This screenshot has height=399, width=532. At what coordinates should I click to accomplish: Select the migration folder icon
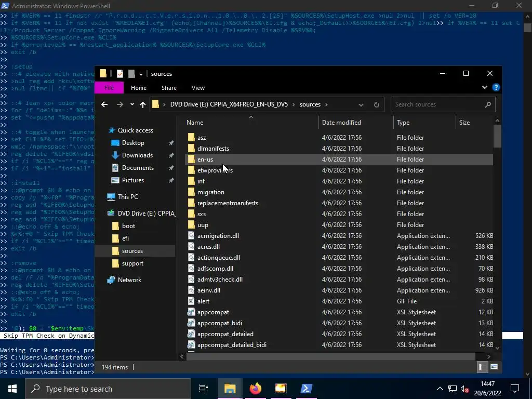point(191,192)
